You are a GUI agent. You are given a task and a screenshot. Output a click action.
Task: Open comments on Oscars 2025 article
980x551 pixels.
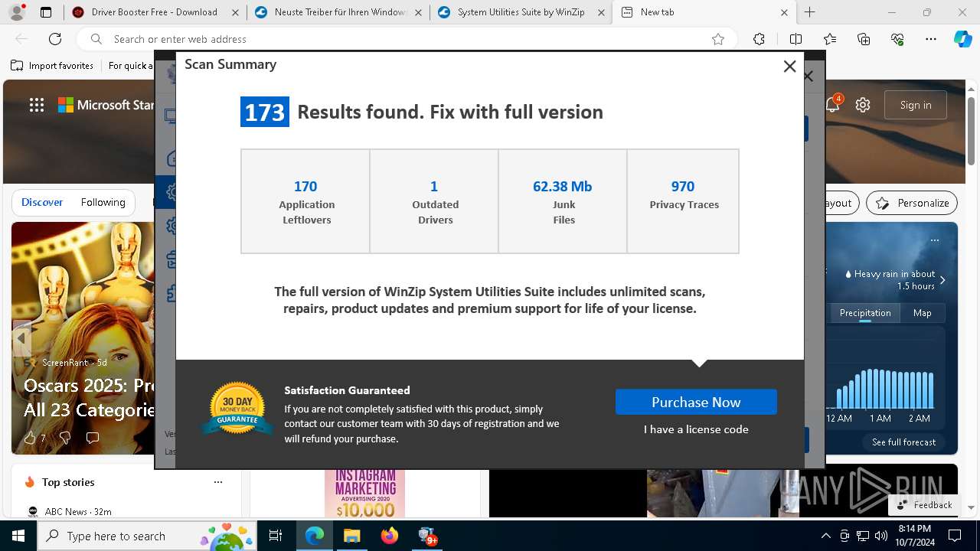click(x=93, y=438)
